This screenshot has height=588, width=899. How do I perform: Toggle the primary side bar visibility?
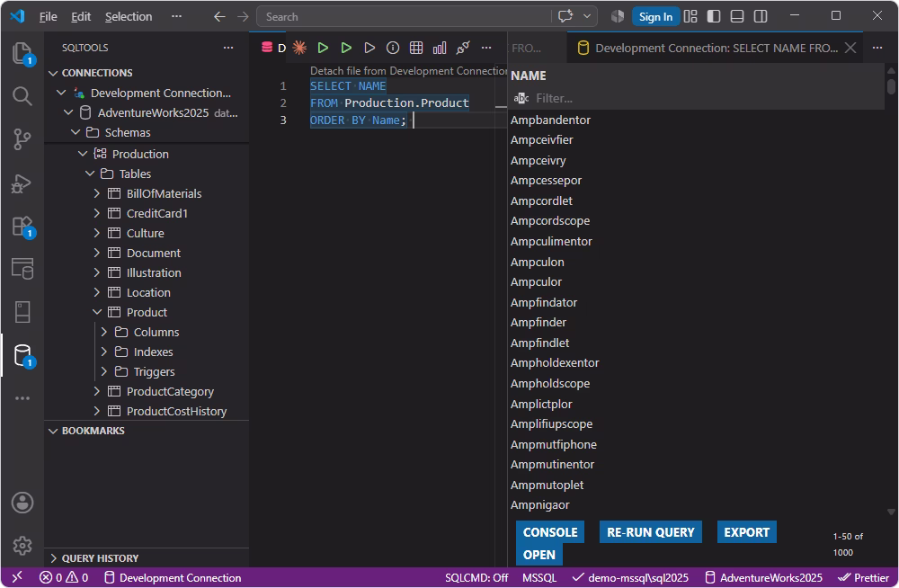(714, 17)
